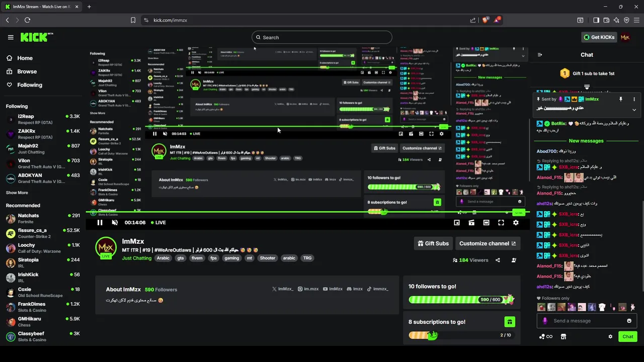The image size is (644, 362).
Task: Click the followers goal progress bar
Action: [461, 300]
